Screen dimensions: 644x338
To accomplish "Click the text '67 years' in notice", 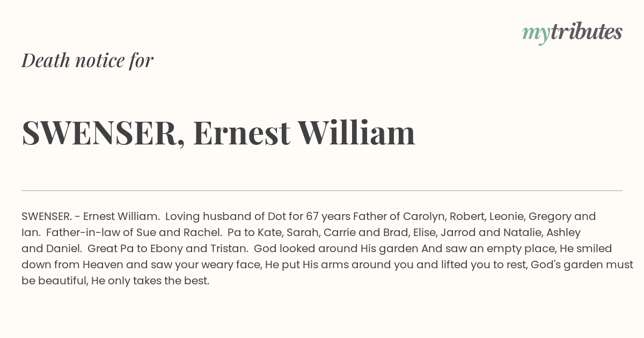I will pyautogui.click(x=328, y=216).
